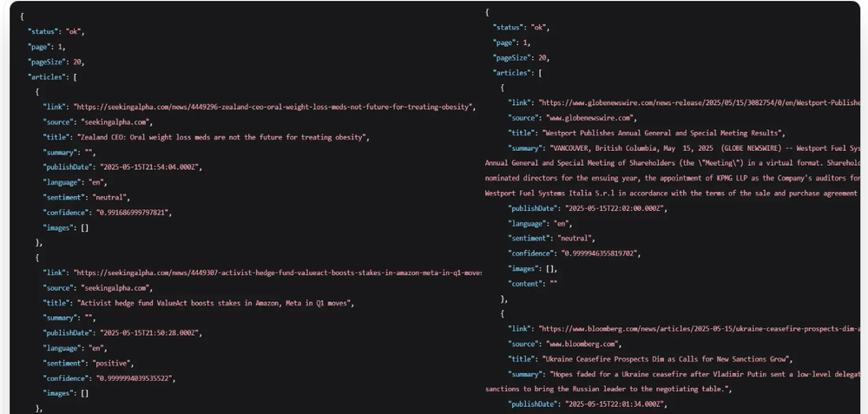Select summary line starting "VANCOUVER, British Columbia"
The image size is (868, 414).
coord(684,148)
